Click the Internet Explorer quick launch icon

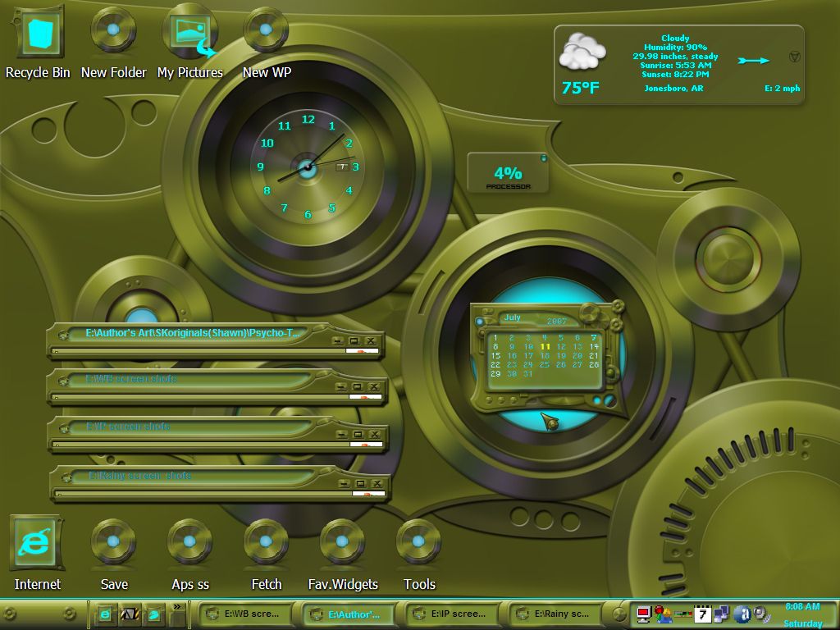(x=106, y=614)
